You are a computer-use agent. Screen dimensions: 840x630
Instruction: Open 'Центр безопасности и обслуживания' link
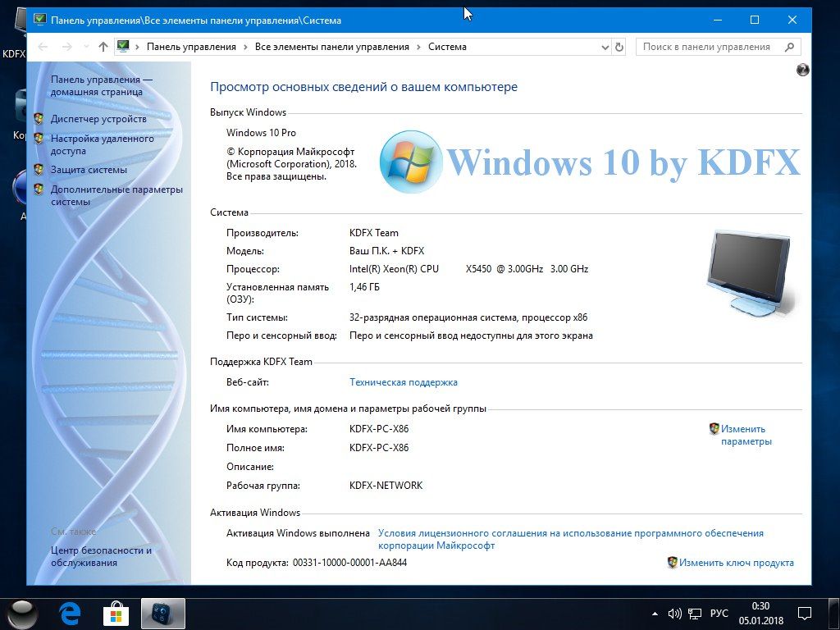tap(101, 556)
